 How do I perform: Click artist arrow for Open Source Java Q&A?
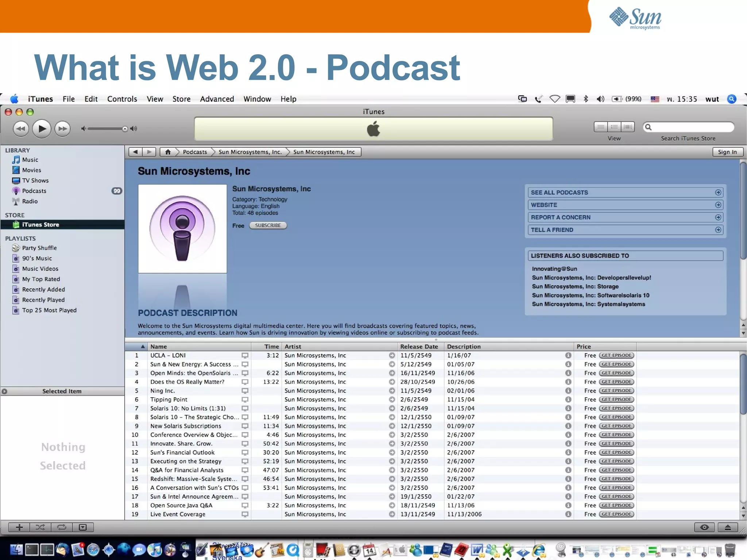(x=392, y=505)
